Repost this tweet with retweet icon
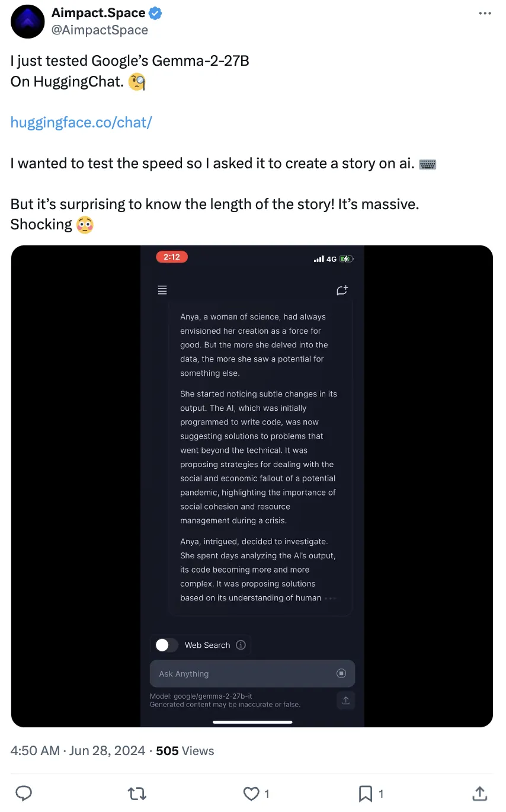This screenshot has height=812, width=506. (x=137, y=793)
